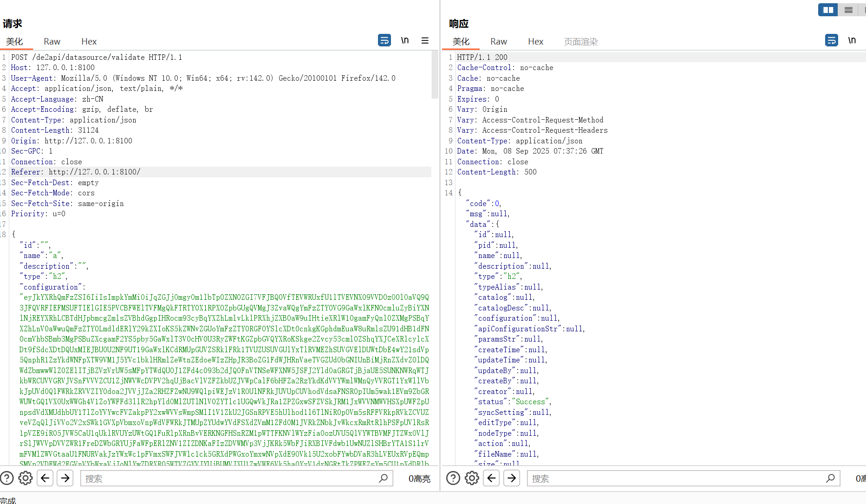Switch to stacked top-bottom layout
Viewport: 866px width, 504px height.
[848, 10]
